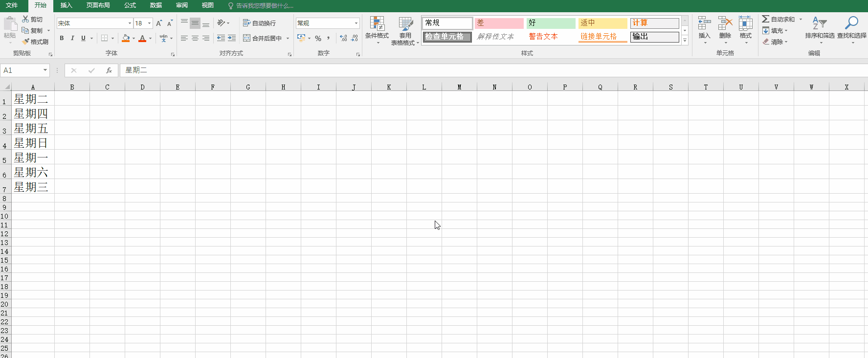Toggle Italic formatting
The image size is (868, 358).
pyautogui.click(x=72, y=38)
